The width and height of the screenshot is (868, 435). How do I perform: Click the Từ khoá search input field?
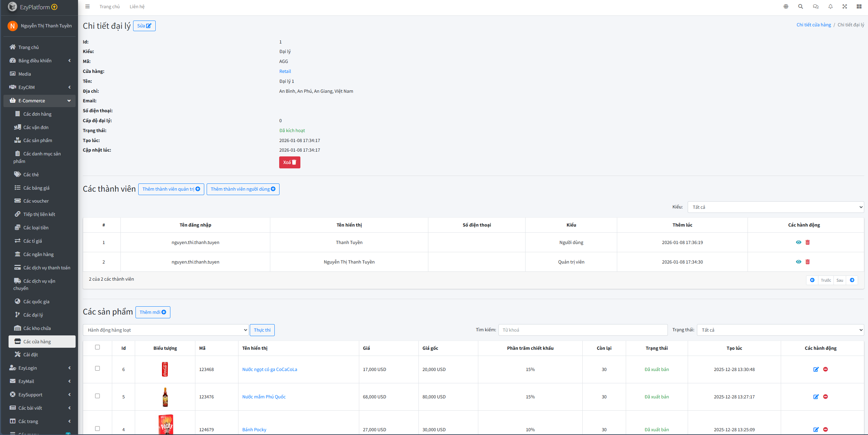[x=583, y=330]
